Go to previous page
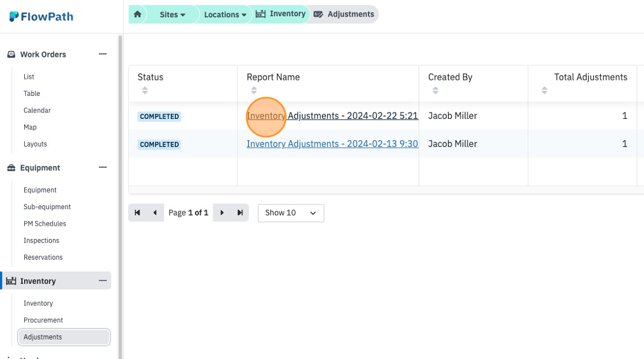 [x=155, y=213]
